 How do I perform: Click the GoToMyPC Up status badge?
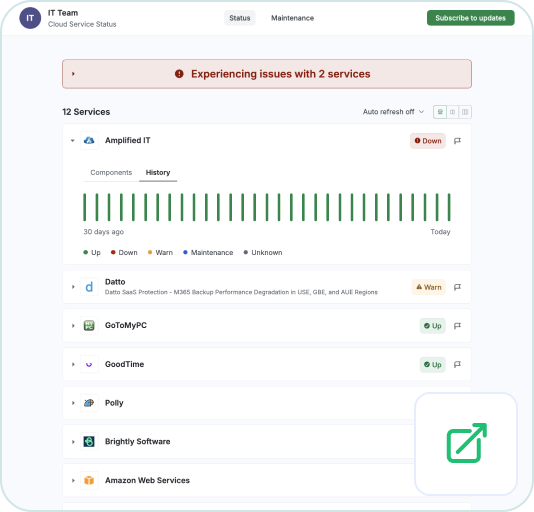433,326
